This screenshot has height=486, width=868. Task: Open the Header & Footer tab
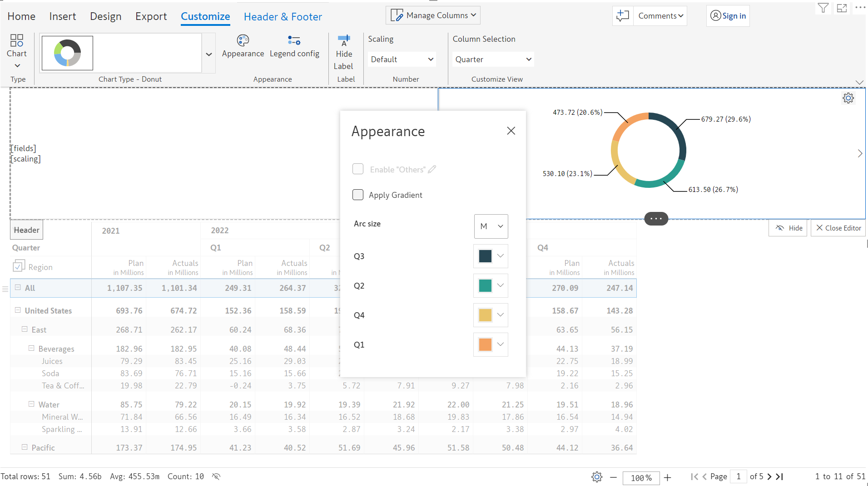[283, 17]
